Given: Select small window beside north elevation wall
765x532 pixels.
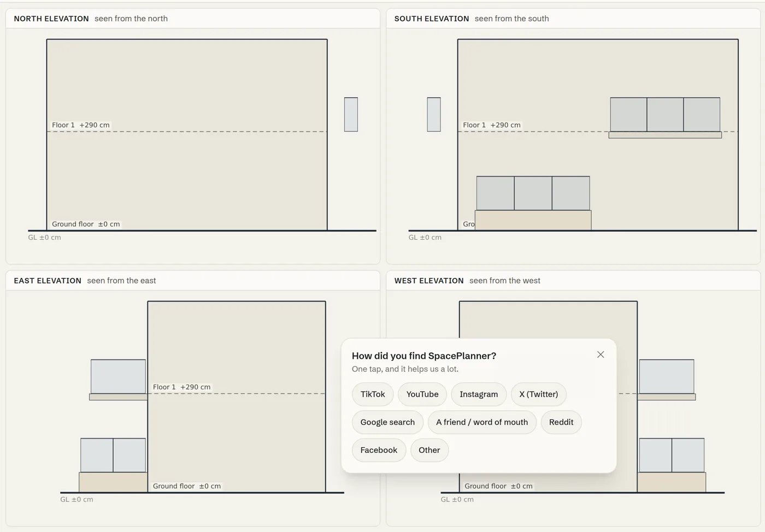Looking at the screenshot, I should (x=351, y=115).
